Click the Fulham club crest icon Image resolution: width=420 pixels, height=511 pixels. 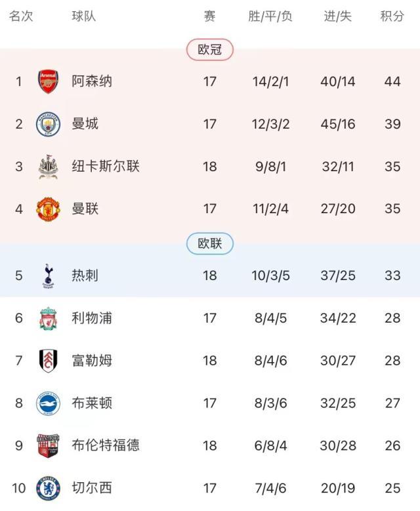tap(48, 361)
